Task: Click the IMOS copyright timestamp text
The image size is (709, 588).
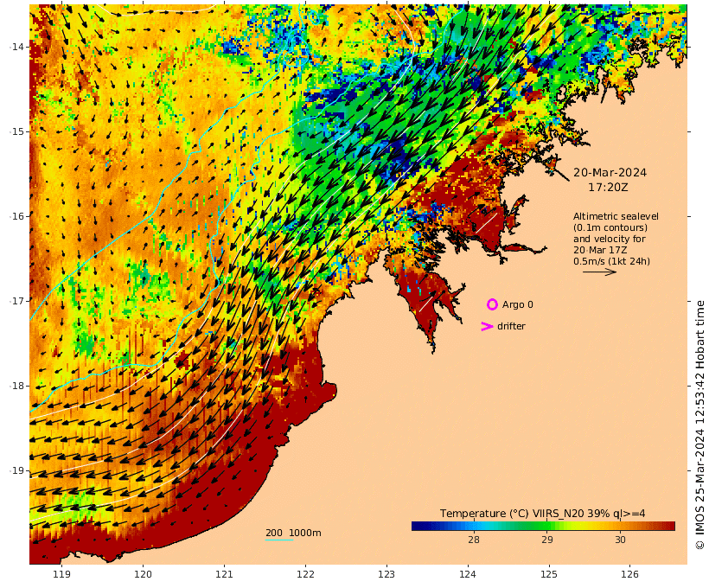Action: click(700, 425)
